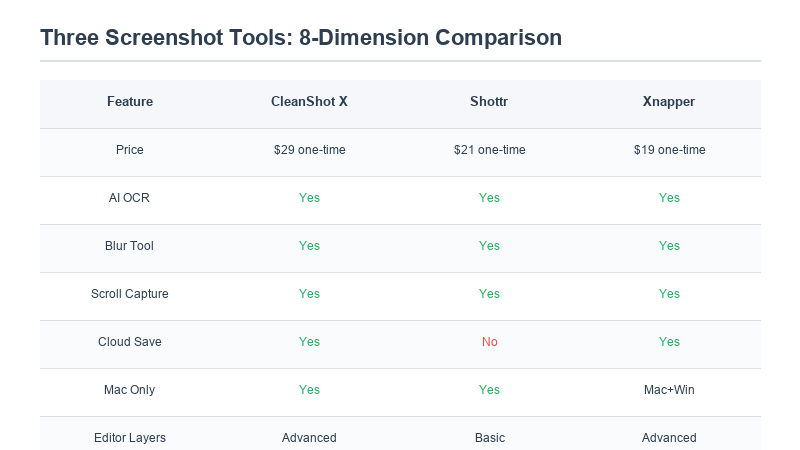This screenshot has height=450, width=800.
Task: Click CleanShot X's Cloud Save Yes cell
Action: 309,341
